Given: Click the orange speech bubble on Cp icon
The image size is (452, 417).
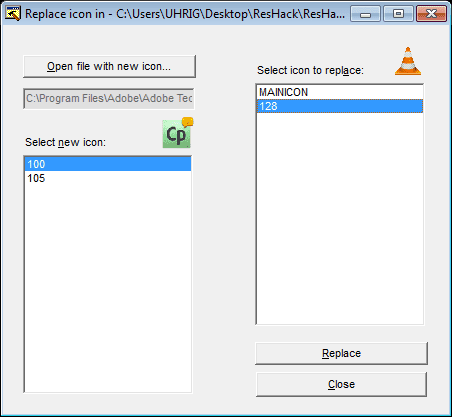Looking at the screenshot, I should [188, 122].
